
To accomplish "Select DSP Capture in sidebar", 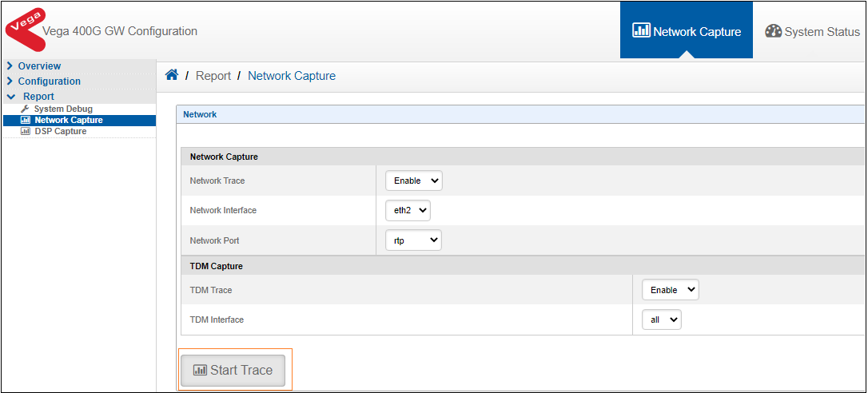I will (60, 131).
